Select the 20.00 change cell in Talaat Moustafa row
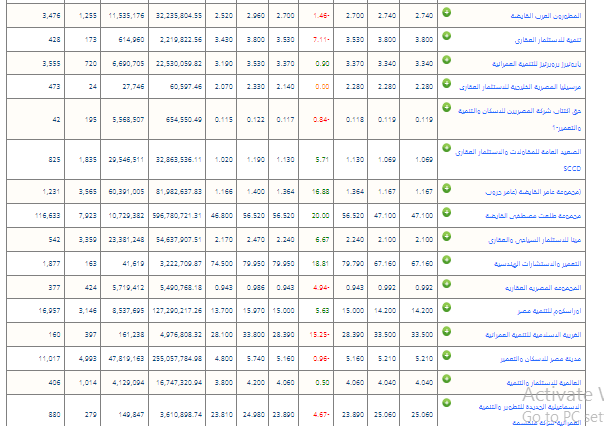The image size is (604, 426). pyautogui.click(x=321, y=214)
